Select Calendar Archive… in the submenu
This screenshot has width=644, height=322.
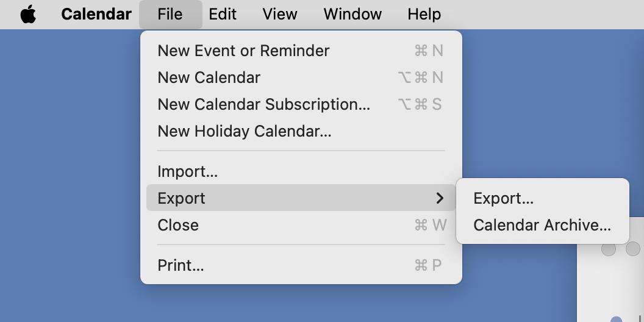(x=542, y=225)
